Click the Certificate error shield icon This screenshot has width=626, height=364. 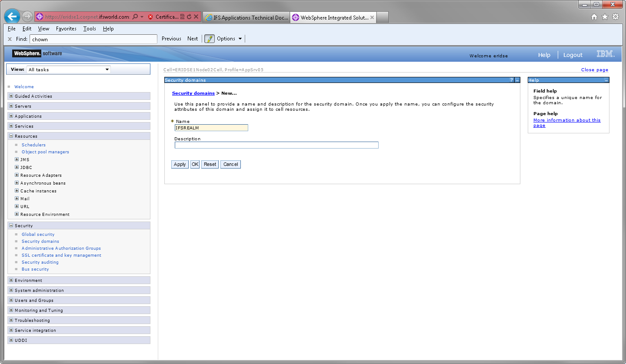coord(150,17)
